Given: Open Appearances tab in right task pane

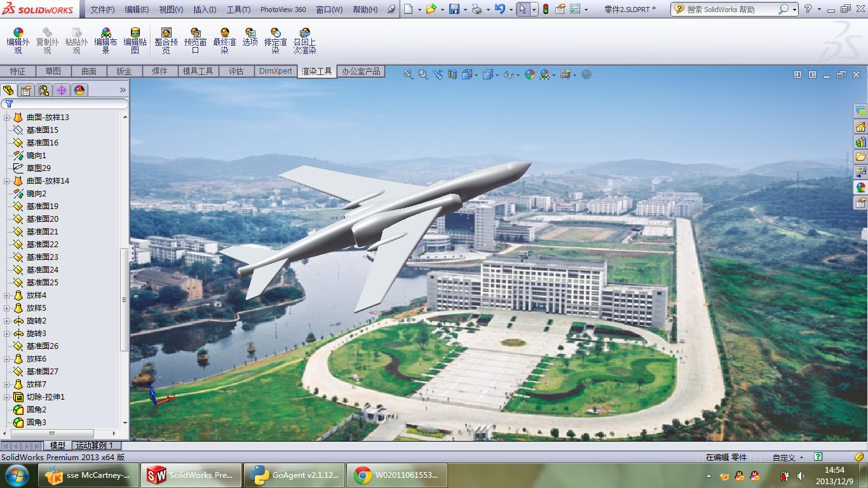Looking at the screenshot, I should tap(860, 187).
